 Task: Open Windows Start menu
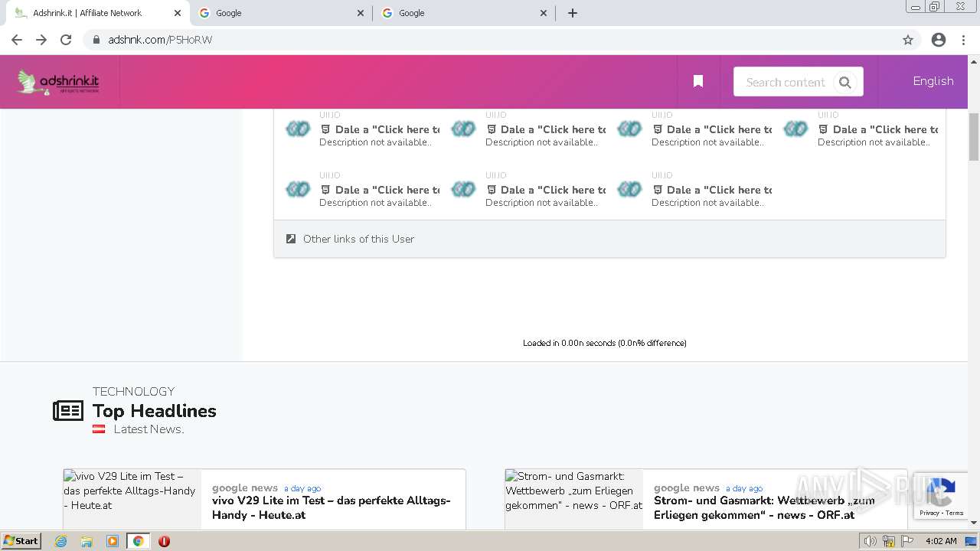(x=21, y=541)
